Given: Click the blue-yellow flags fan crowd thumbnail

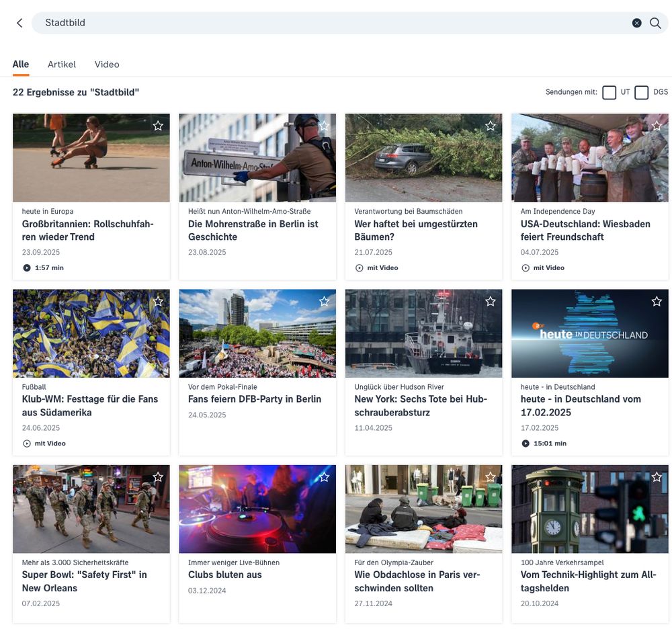Looking at the screenshot, I should click(91, 333).
